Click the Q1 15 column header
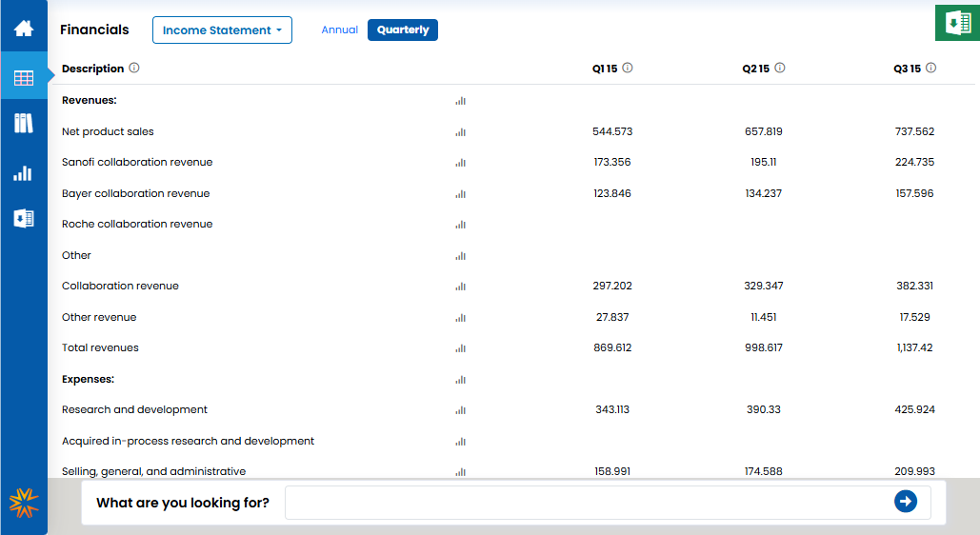This screenshot has height=535, width=980. click(x=605, y=69)
